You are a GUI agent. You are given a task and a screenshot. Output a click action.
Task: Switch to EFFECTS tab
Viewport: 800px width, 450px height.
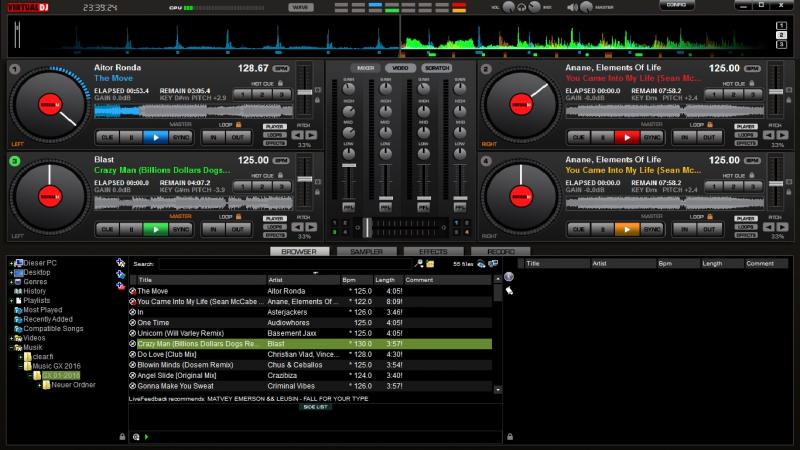pos(433,252)
